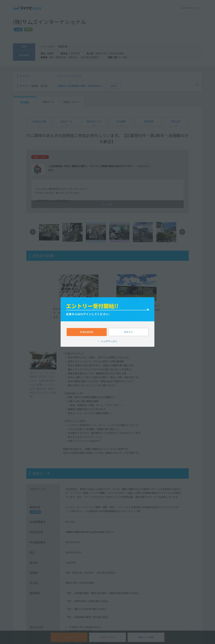
Task: Switch to the 採用データ tab
Action: tap(48, 102)
